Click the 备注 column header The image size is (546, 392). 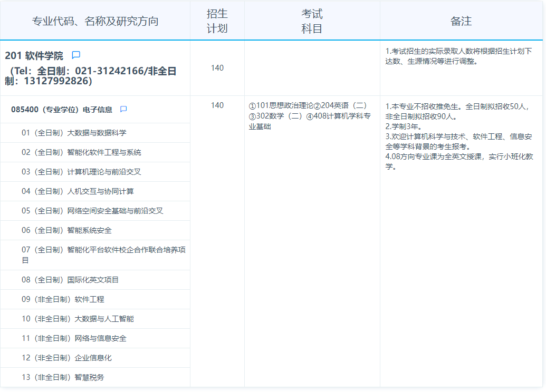pyautogui.click(x=461, y=21)
